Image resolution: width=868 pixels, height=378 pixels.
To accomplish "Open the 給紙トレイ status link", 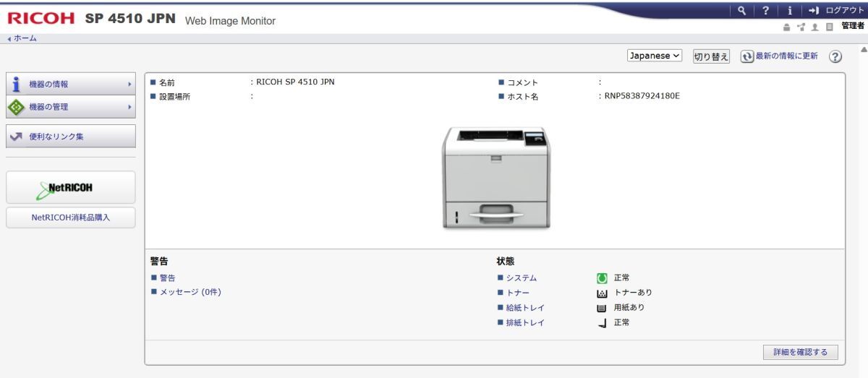I will [x=526, y=308].
